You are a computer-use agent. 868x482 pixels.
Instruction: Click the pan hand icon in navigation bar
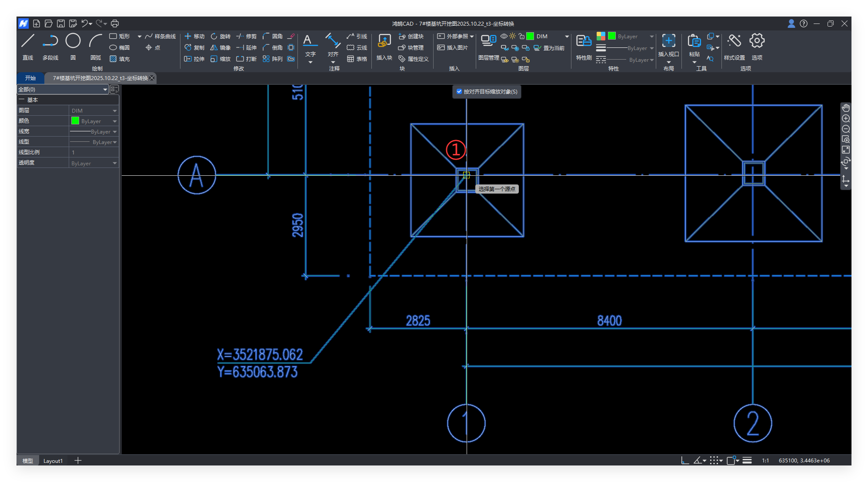(x=845, y=107)
